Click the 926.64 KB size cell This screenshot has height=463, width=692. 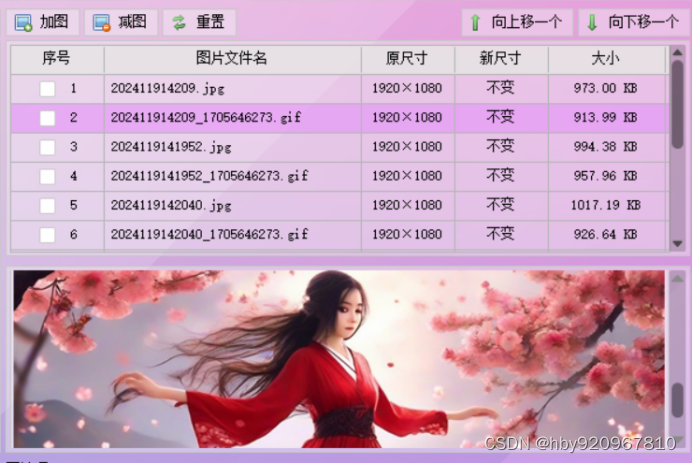pyautogui.click(x=606, y=234)
